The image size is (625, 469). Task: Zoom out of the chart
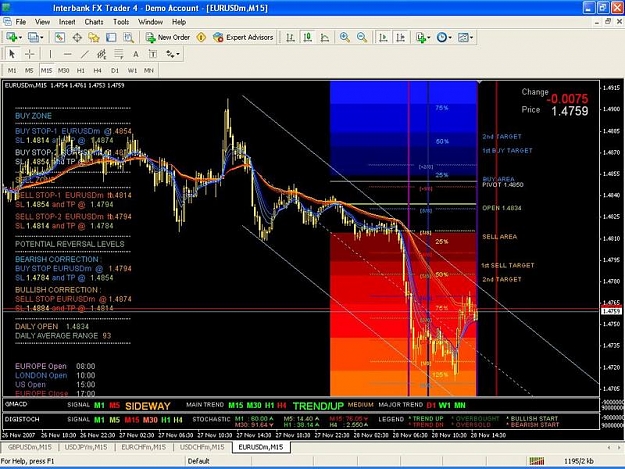[x=362, y=37]
